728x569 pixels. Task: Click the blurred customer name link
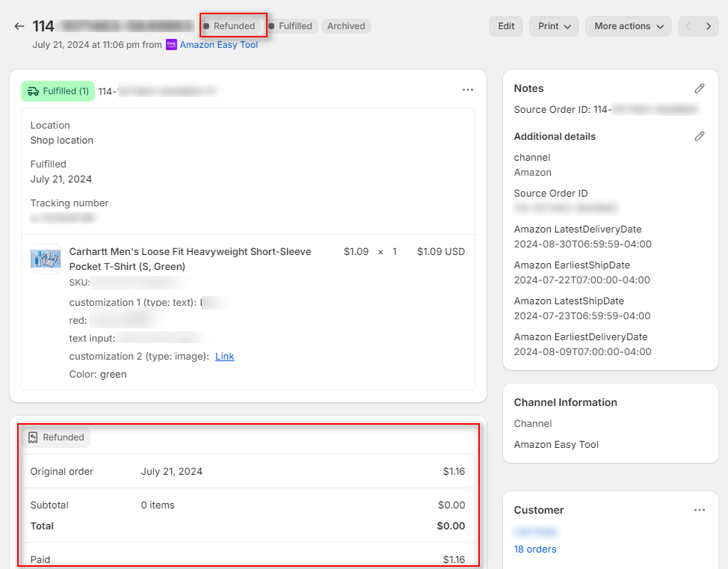[535, 531]
